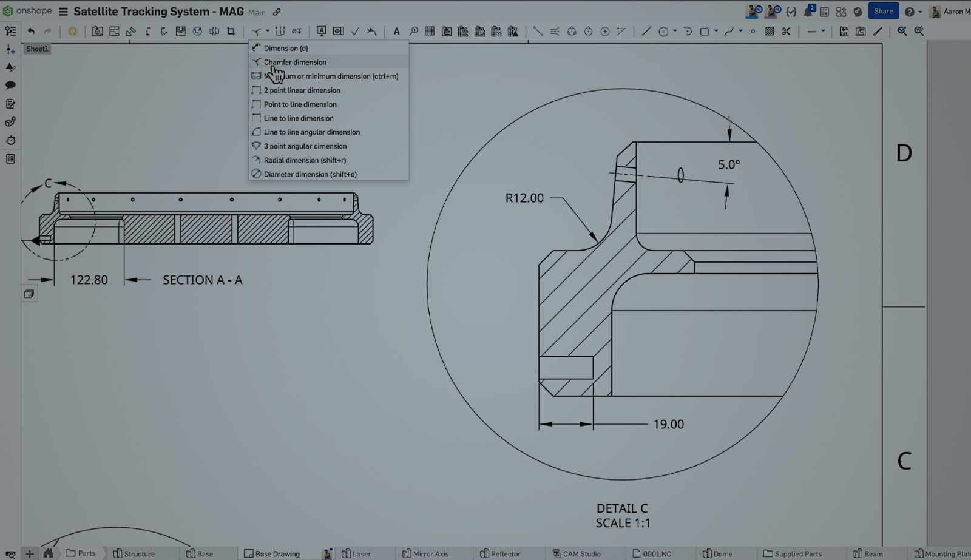Image resolution: width=971 pixels, height=560 pixels.
Task: Insert an image into the drawing
Action: click(861, 32)
